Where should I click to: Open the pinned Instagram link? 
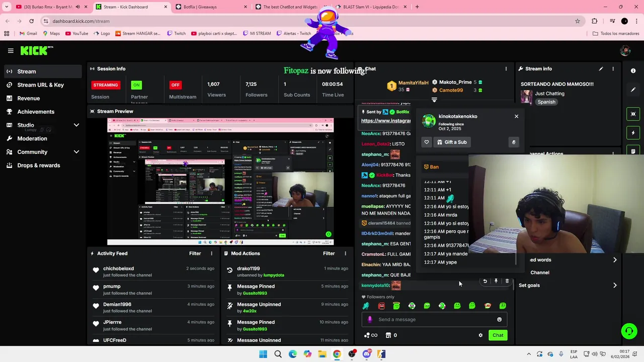point(386,121)
